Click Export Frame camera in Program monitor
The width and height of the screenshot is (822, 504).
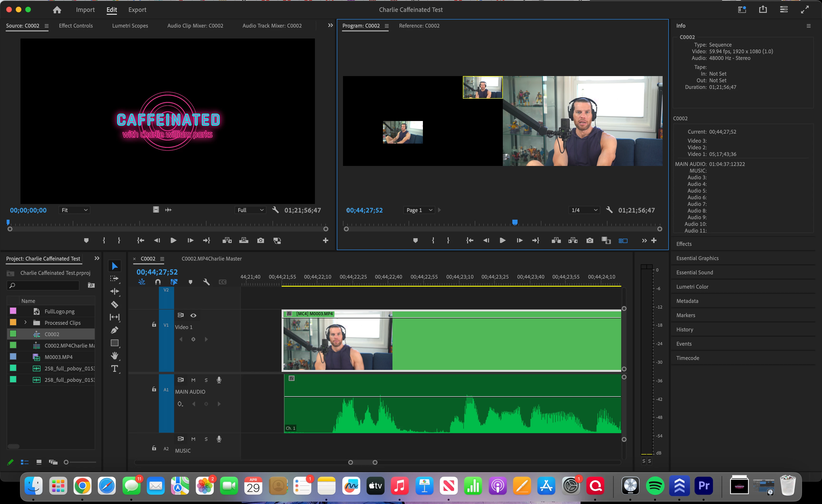point(589,241)
